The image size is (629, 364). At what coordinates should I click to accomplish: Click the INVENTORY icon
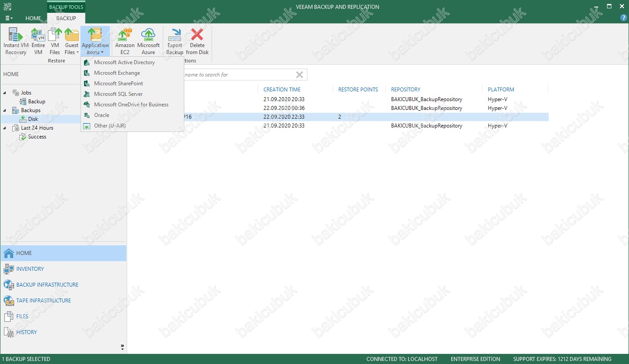pos(9,269)
